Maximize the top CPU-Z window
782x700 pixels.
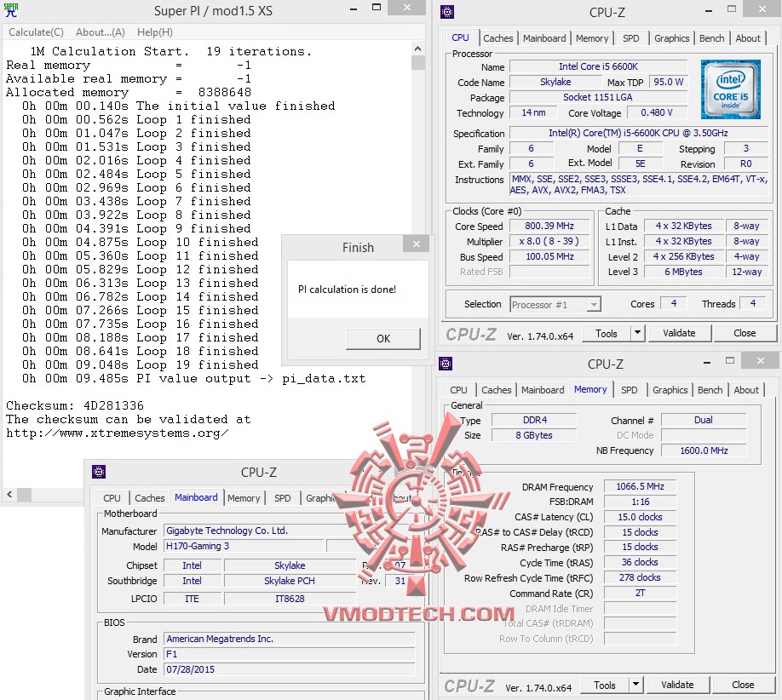click(x=731, y=9)
